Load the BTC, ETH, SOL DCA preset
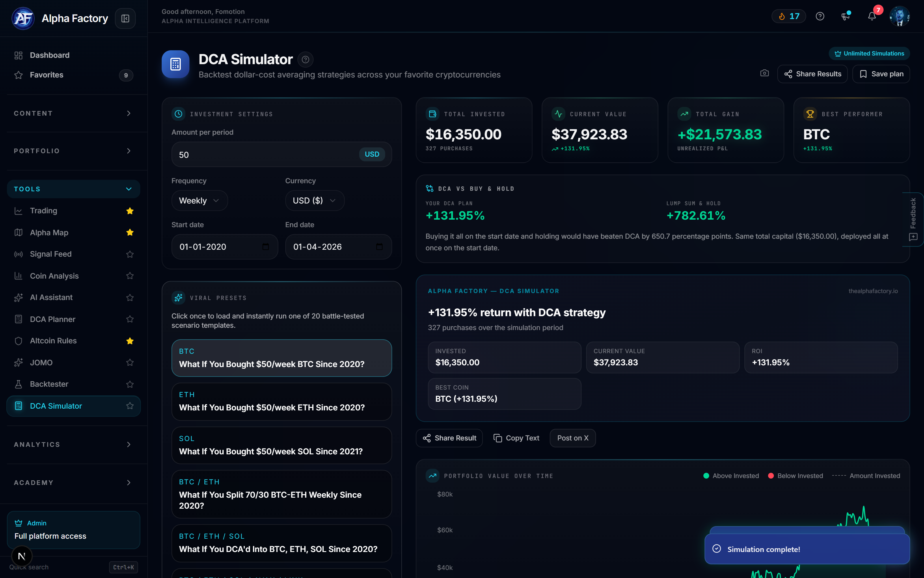 pos(282,543)
